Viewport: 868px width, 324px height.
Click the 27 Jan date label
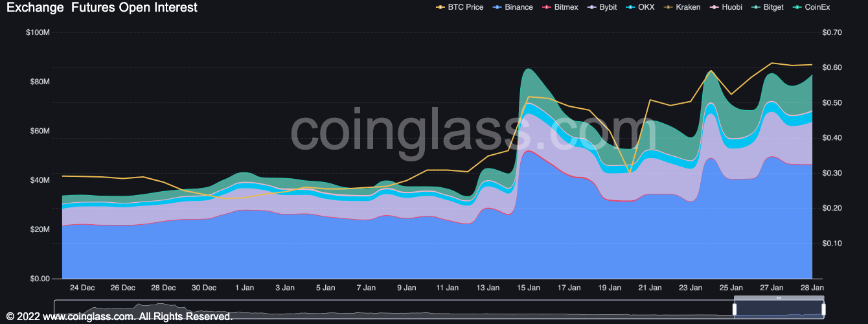click(771, 288)
